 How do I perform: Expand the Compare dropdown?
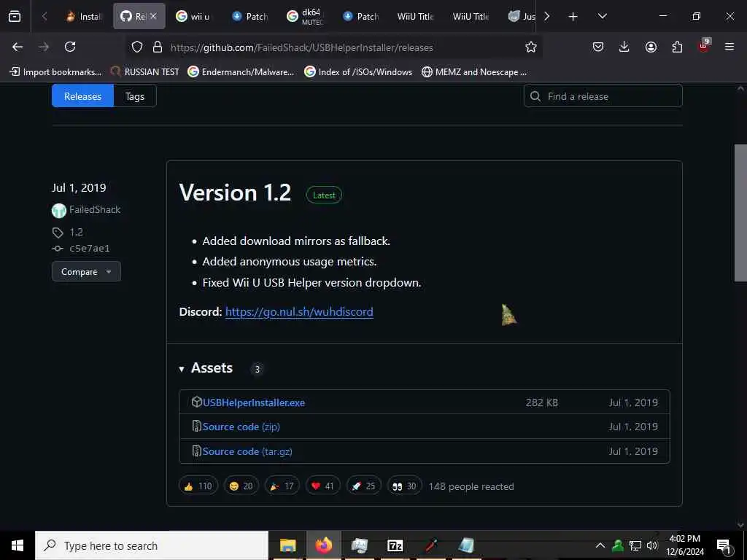(86, 271)
